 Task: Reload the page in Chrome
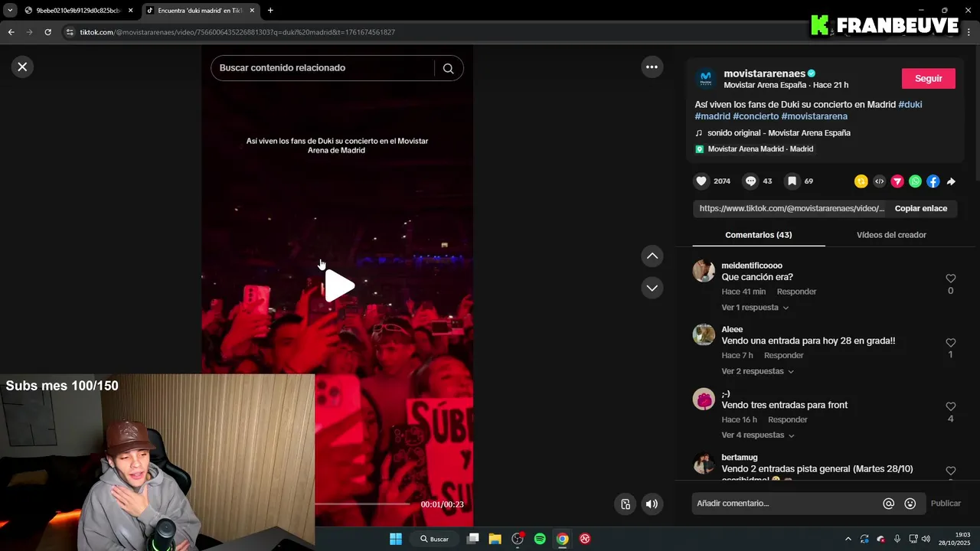pos(47,32)
